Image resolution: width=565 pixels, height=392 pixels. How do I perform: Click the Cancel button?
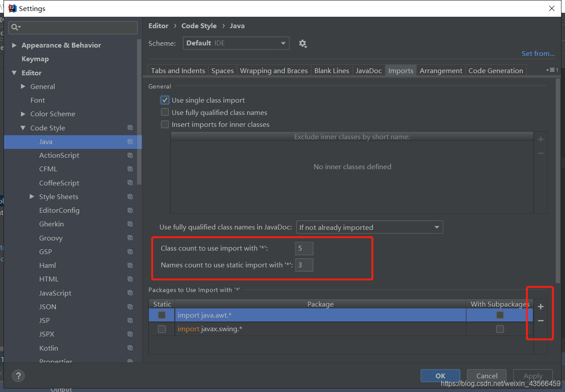487,376
